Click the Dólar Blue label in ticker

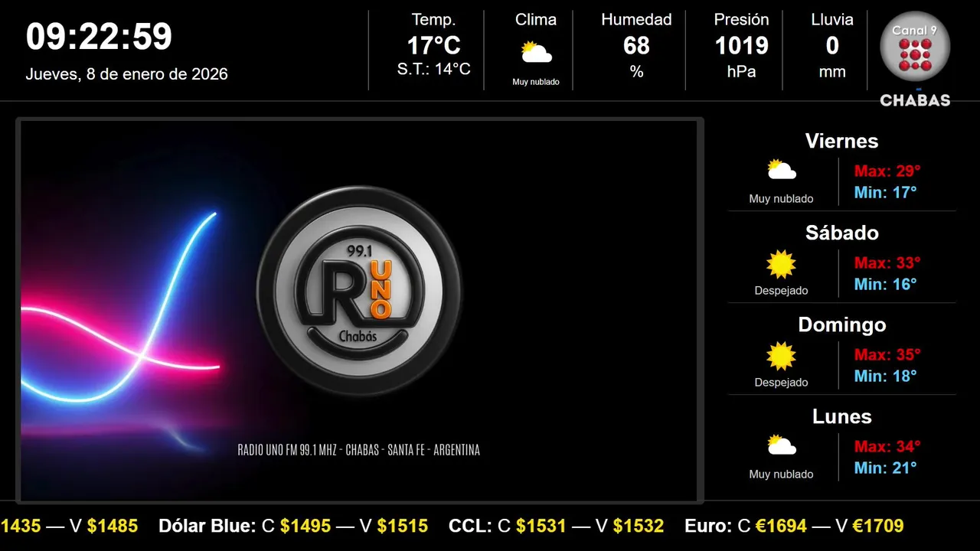point(207,526)
